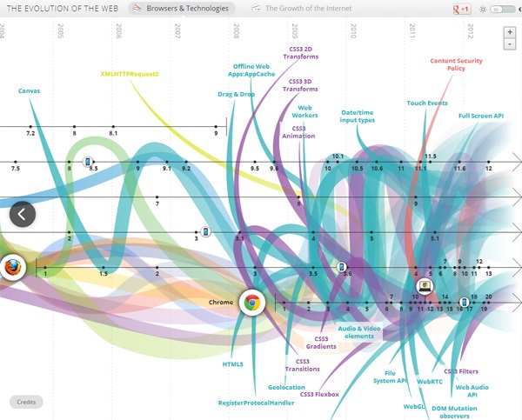
Task: Select the CSS3 Flexbox label
Action: pyautogui.click(x=319, y=395)
